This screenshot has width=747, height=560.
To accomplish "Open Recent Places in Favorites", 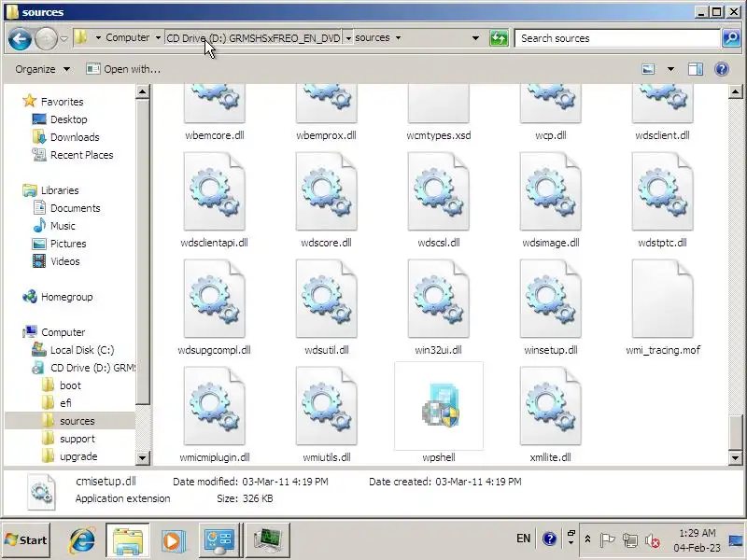I will pyautogui.click(x=81, y=155).
